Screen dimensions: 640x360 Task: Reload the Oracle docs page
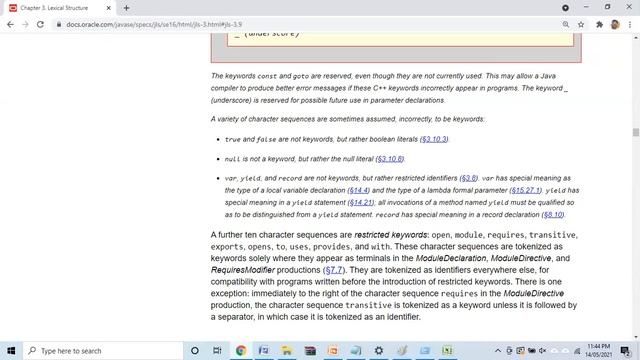40,24
